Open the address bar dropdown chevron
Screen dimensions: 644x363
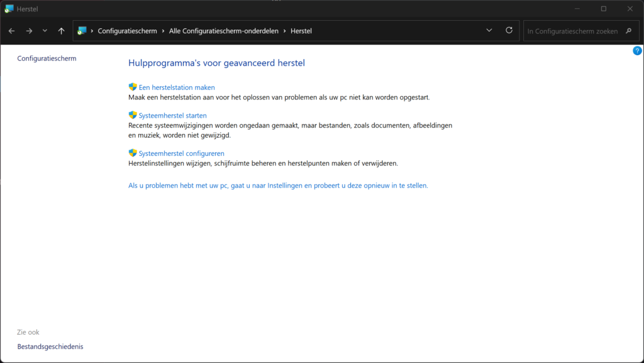(x=489, y=30)
